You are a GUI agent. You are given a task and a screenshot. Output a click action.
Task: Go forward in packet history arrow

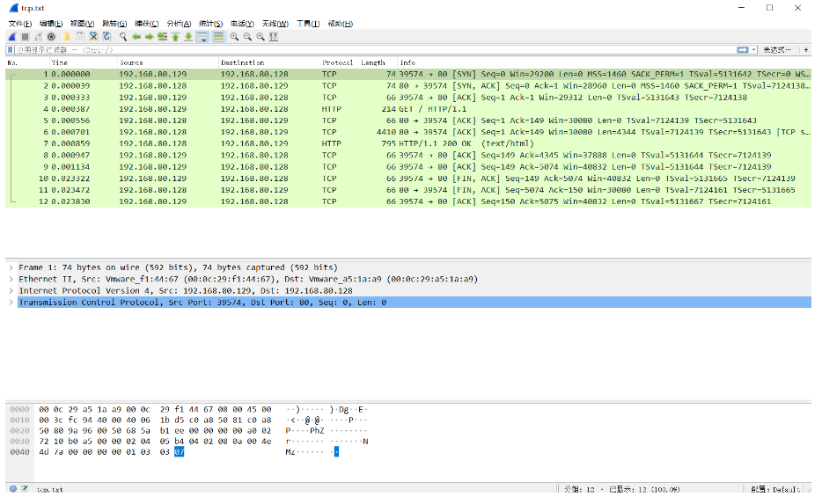coord(150,37)
